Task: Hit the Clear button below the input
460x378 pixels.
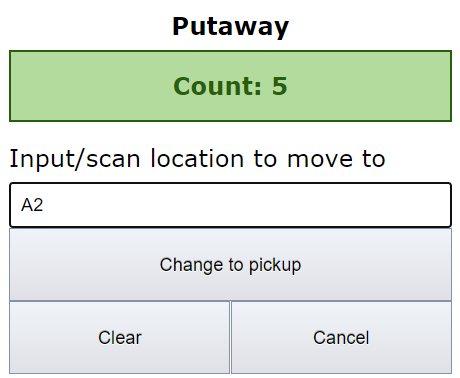Action: tap(120, 337)
